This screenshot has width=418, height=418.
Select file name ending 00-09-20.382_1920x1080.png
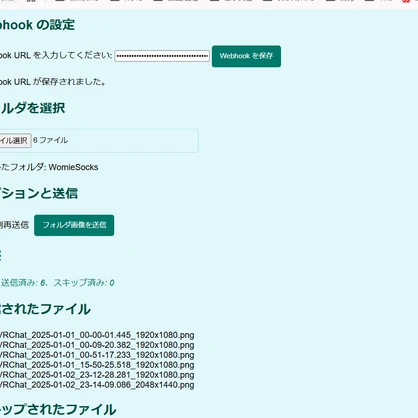(x=97, y=345)
